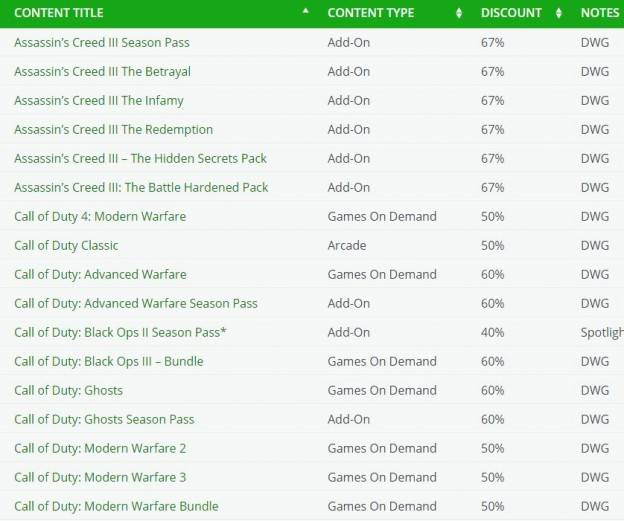
Task: Select Add-On type in The Betrayal row
Action: (349, 72)
